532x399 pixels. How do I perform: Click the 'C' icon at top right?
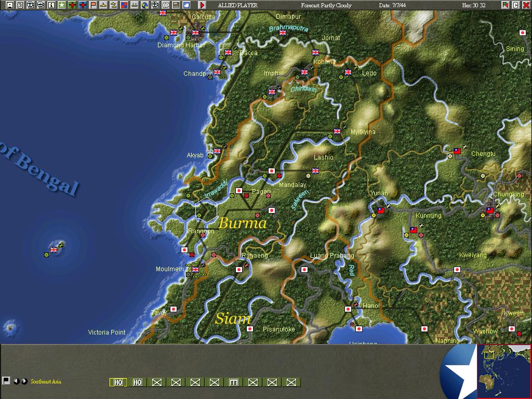pyautogui.click(x=516, y=5)
